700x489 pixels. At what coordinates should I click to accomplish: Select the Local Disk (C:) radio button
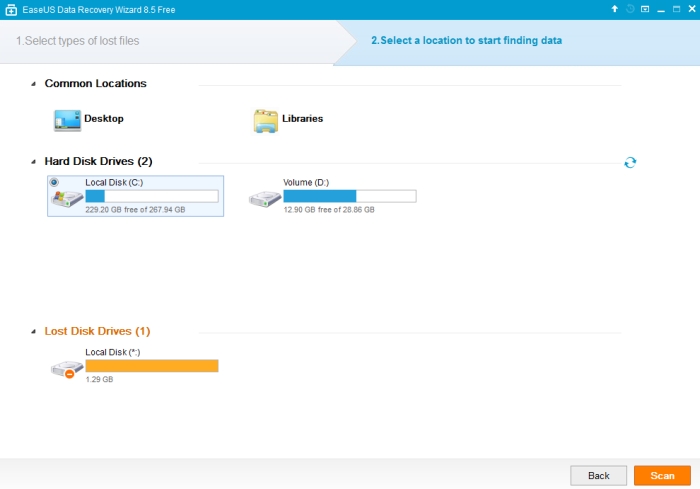click(54, 182)
